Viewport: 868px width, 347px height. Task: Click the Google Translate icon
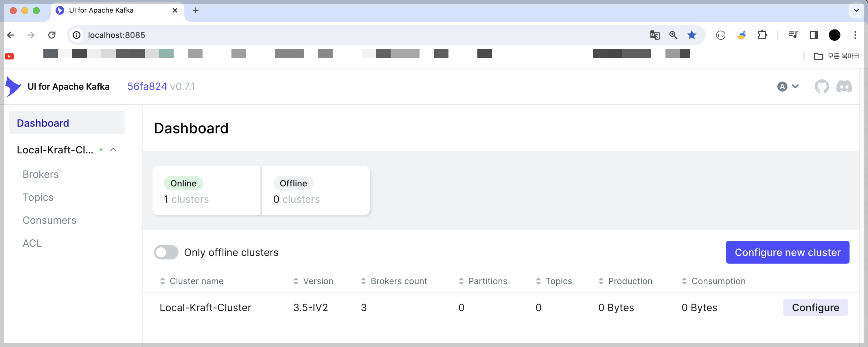pos(654,35)
